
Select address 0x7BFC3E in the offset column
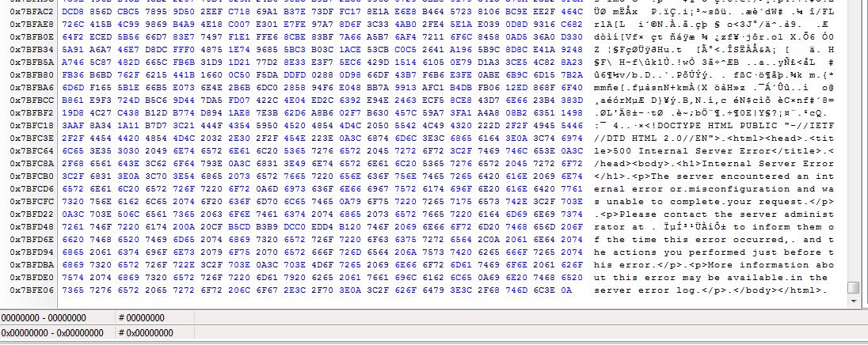click(x=32, y=138)
